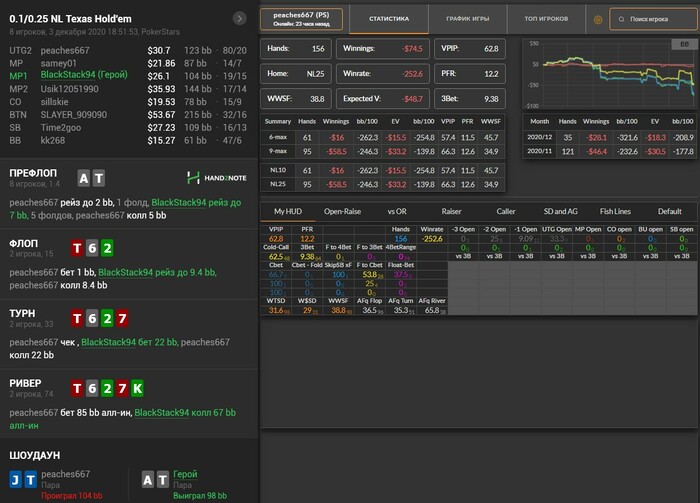Switch to the СТАТИСТИКА tab
Screen dimensions: 700x503
pos(389,19)
